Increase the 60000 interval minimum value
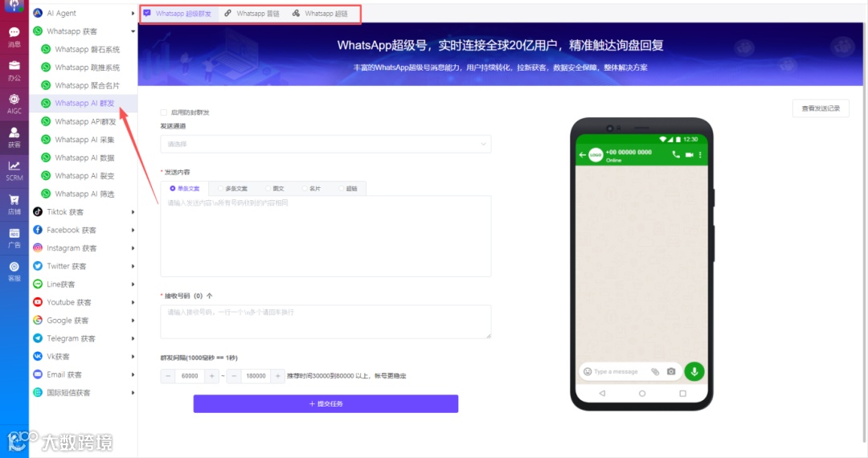Image resolution: width=868 pixels, height=458 pixels. coord(211,376)
